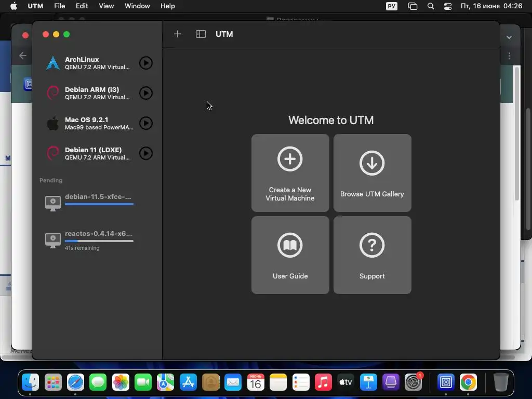Click the date and time in menu bar

point(491,6)
